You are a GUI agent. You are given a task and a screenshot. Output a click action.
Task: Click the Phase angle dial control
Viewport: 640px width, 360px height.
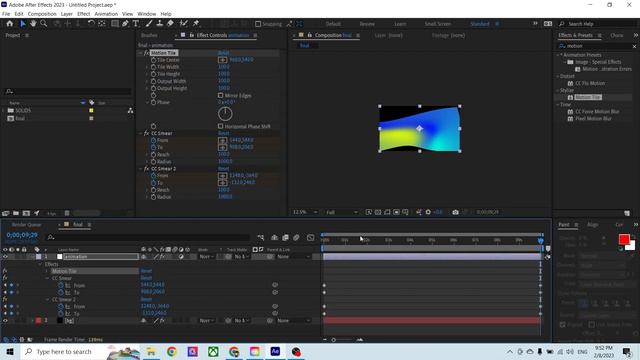click(x=225, y=114)
